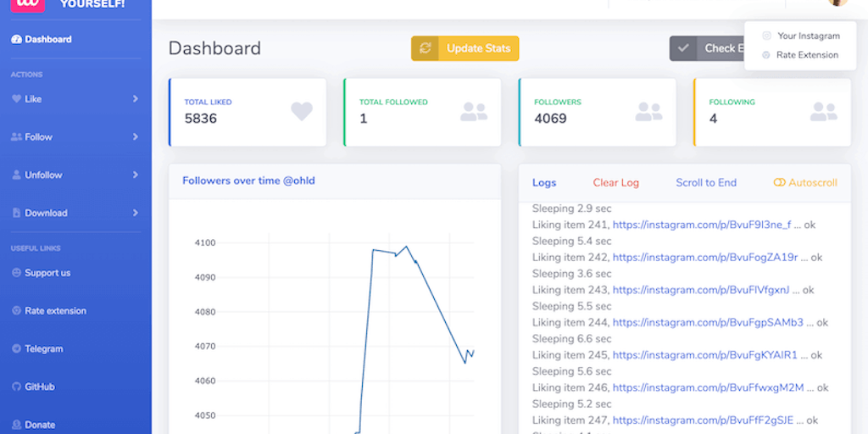This screenshot has height=434, width=868.
Task: Expand the Unfollow submenu chevron
Action: [135, 175]
